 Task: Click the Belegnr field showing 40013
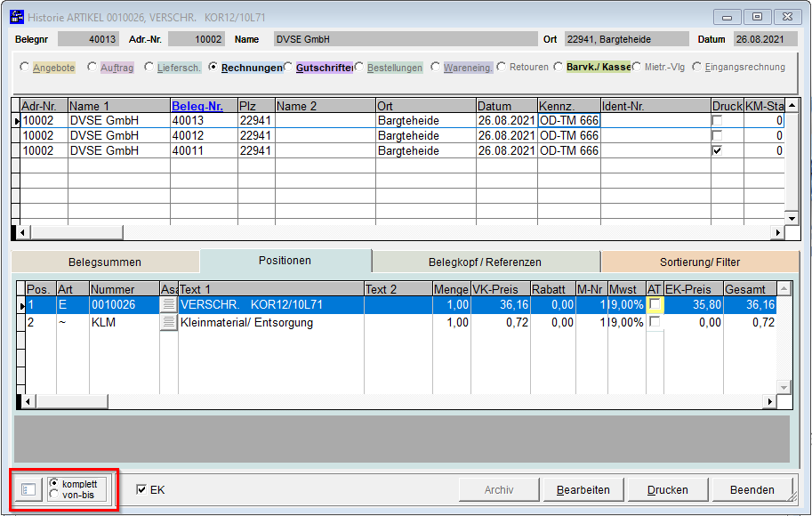coord(88,39)
